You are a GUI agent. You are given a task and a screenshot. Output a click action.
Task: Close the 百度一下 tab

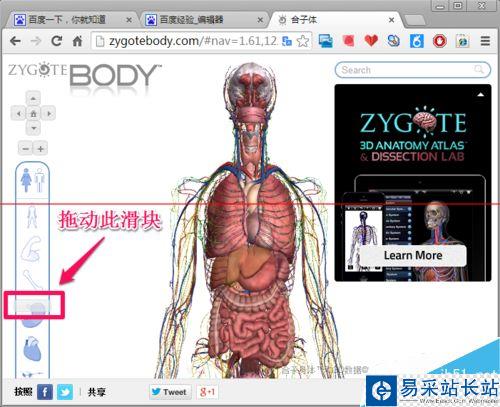tap(129, 20)
